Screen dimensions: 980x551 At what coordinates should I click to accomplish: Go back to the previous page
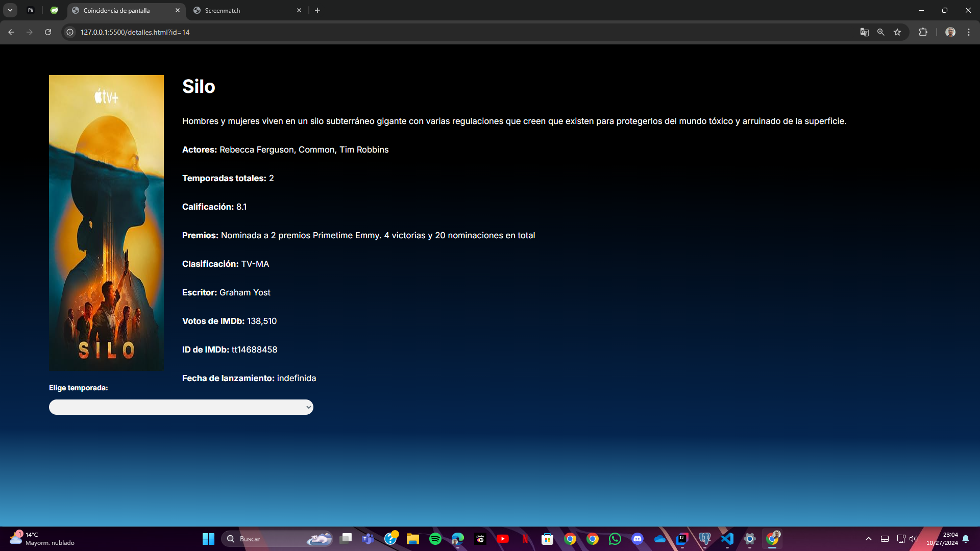(x=11, y=32)
